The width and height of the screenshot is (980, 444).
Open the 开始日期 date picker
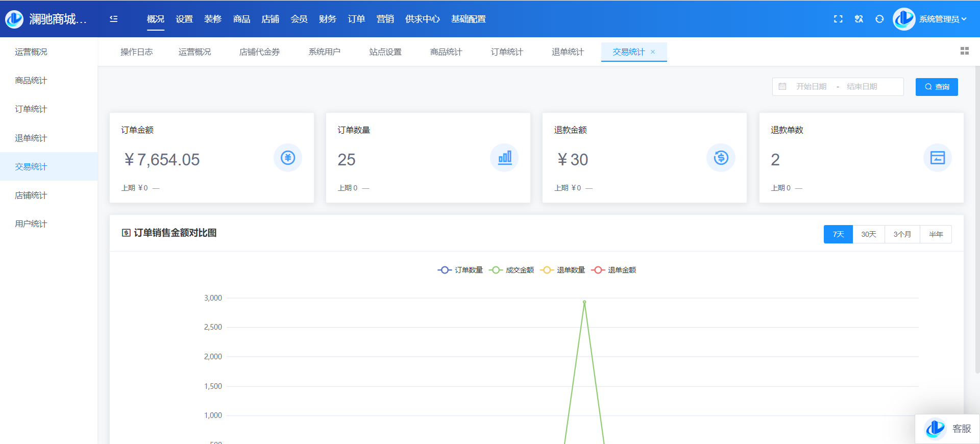coord(811,87)
